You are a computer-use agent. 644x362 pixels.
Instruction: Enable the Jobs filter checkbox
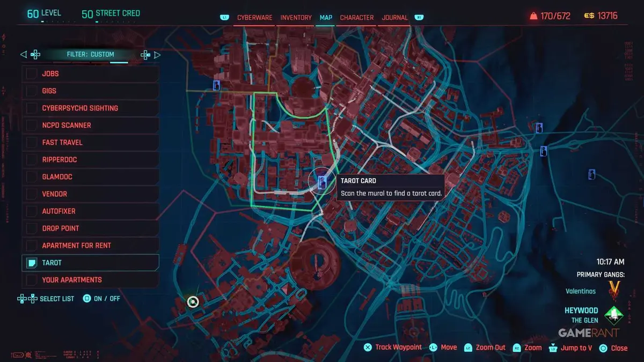click(x=32, y=73)
